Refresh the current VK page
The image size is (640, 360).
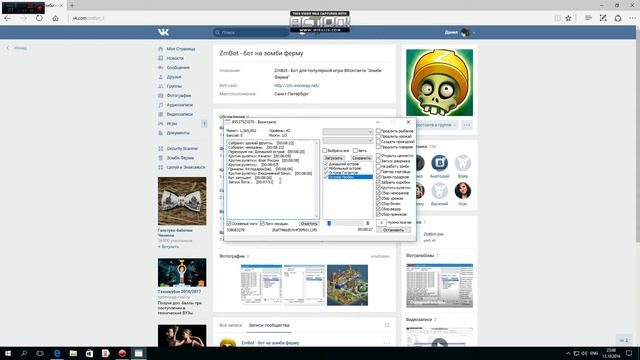coord(39,18)
